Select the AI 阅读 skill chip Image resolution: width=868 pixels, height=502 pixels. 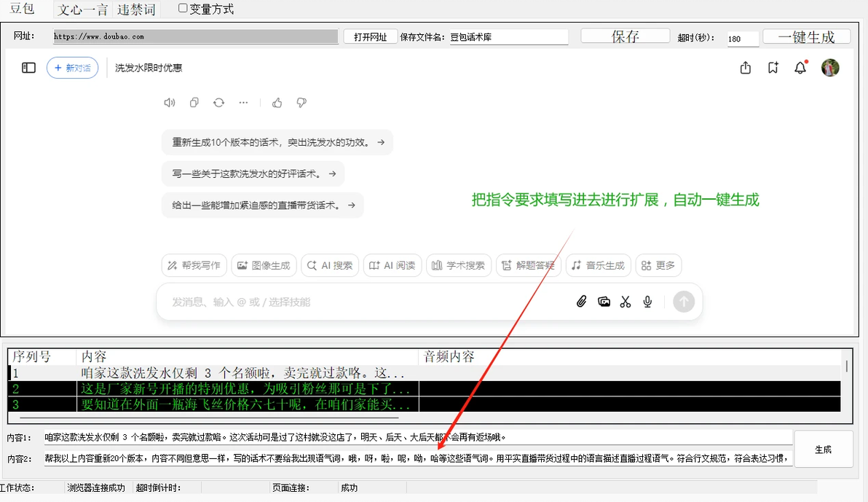coord(392,265)
